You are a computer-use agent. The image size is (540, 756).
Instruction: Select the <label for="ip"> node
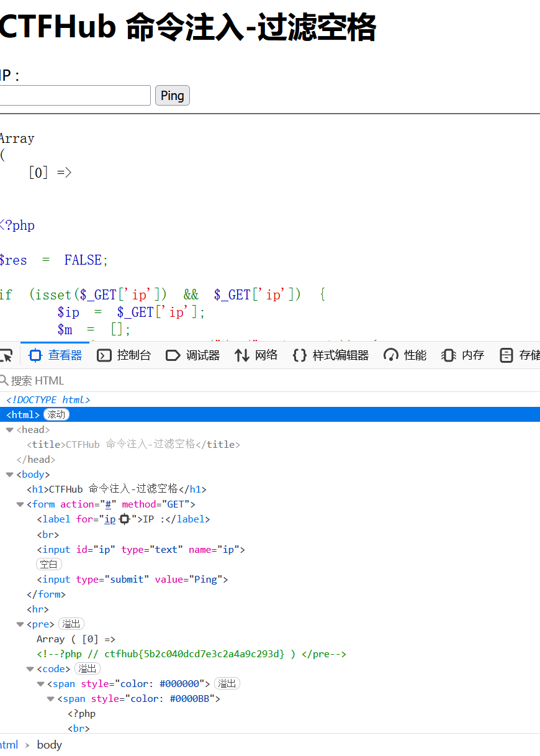pyautogui.click(x=124, y=519)
